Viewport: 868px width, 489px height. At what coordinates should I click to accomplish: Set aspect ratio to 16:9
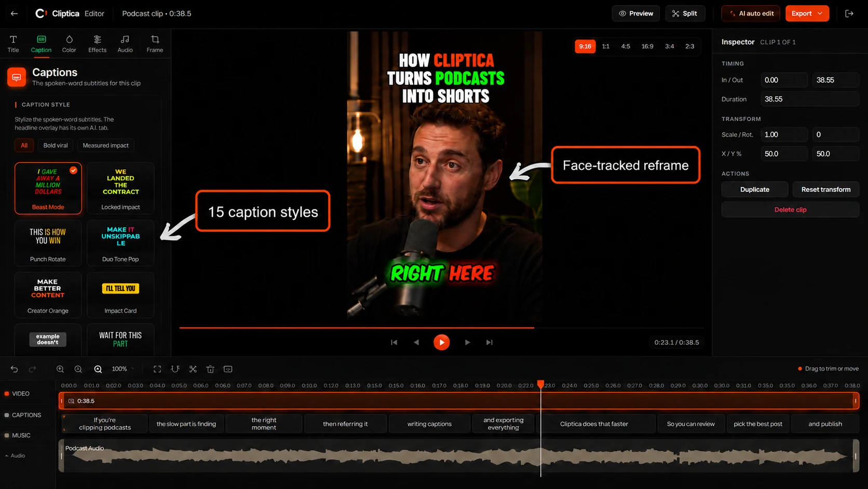pyautogui.click(x=647, y=46)
